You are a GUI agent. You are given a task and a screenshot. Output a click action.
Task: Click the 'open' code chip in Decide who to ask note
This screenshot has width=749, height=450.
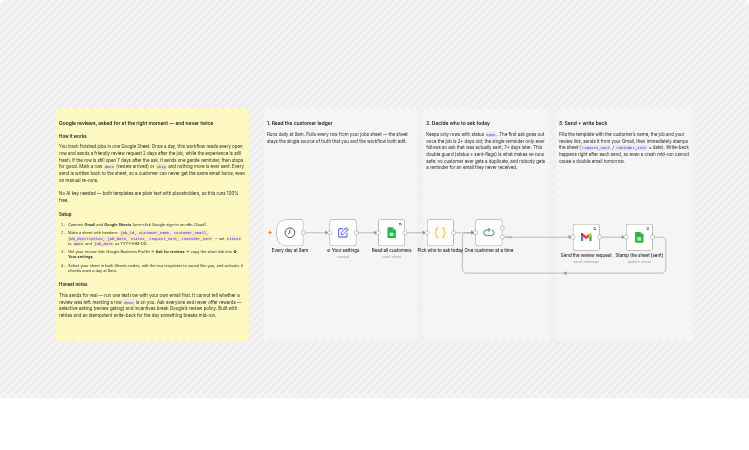[491, 135]
